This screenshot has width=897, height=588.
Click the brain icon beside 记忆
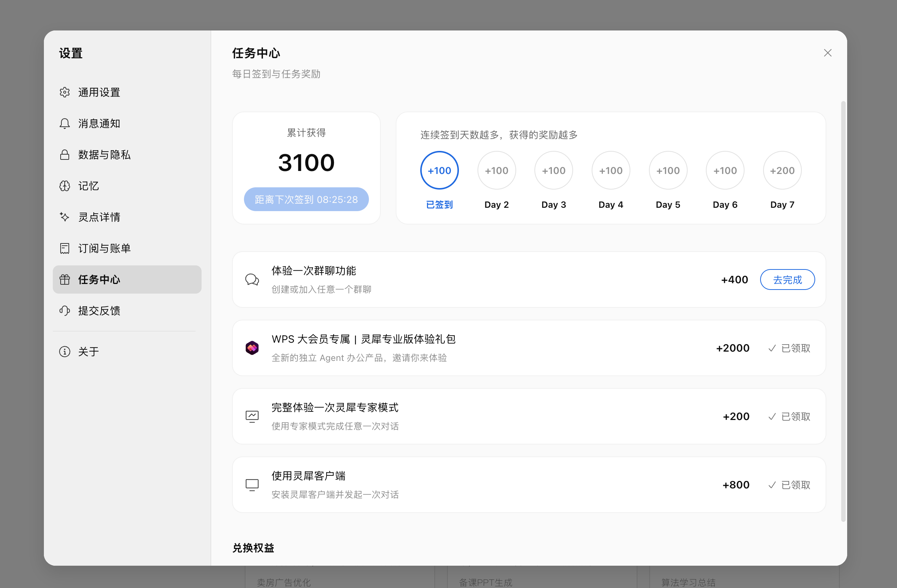(x=64, y=186)
